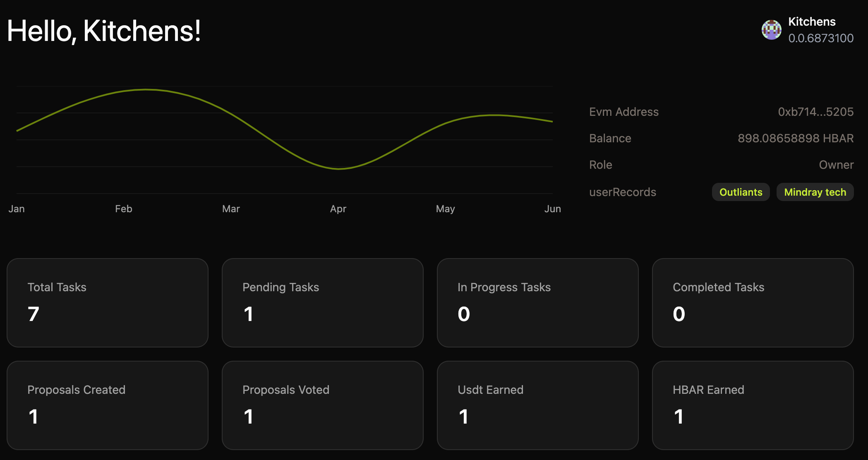The width and height of the screenshot is (868, 460).
Task: Open the HBAR Earned card
Action: click(x=753, y=405)
